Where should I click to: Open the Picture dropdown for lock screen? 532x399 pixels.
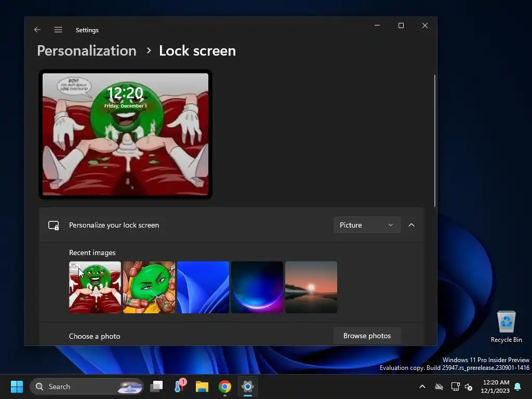pos(367,225)
